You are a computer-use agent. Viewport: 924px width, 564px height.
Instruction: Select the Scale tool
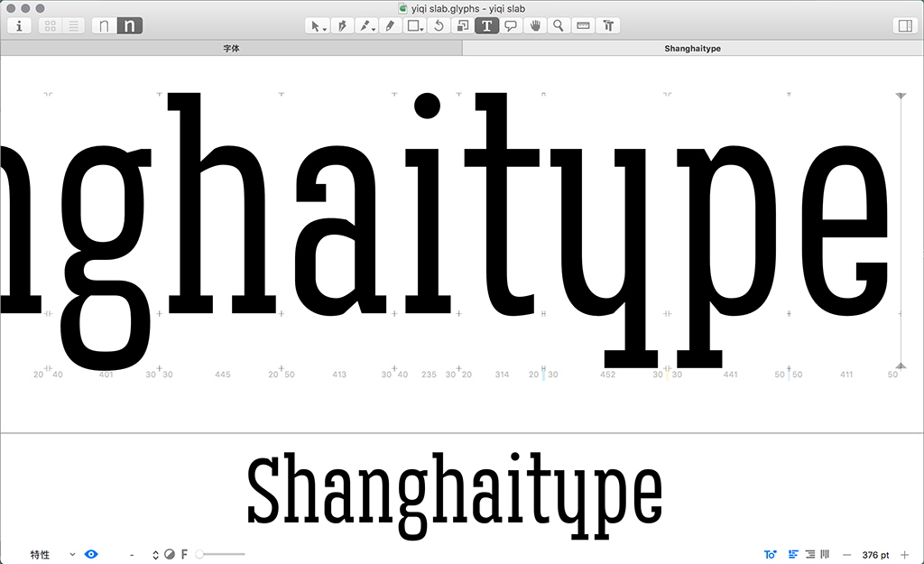click(x=463, y=26)
